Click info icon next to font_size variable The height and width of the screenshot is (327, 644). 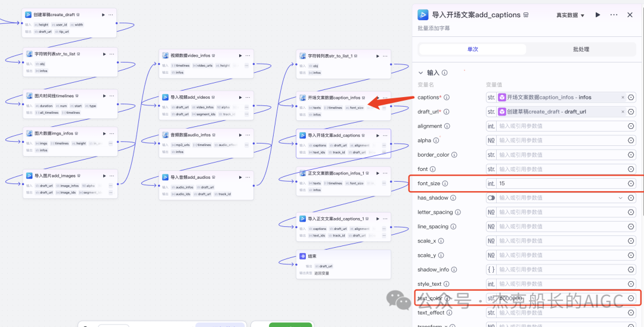(x=445, y=184)
